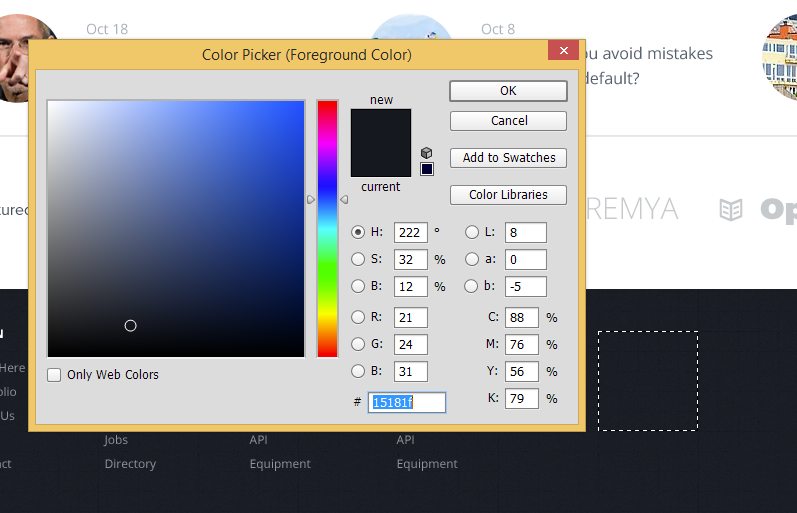Click the Oct 8 date text
Viewport: 797px width, 513px height.
(498, 29)
